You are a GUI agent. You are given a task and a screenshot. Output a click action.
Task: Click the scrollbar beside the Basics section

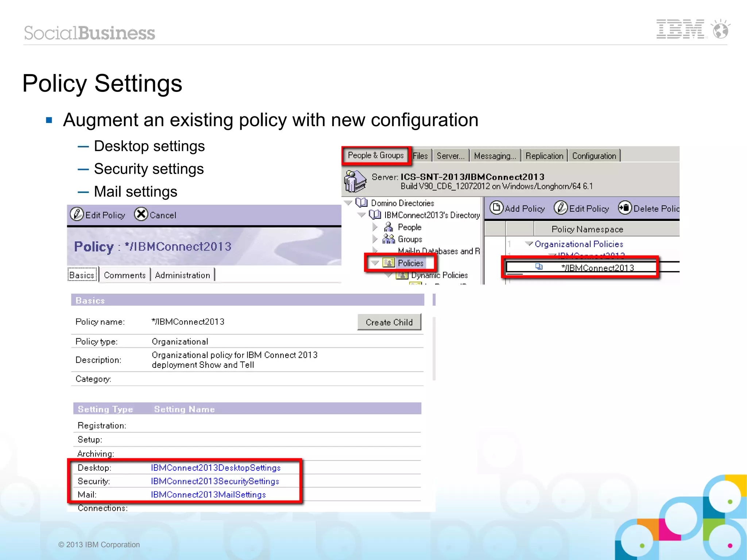click(x=434, y=348)
